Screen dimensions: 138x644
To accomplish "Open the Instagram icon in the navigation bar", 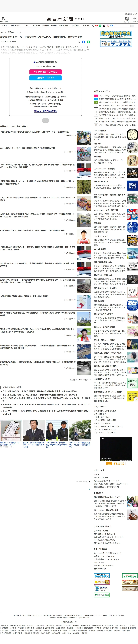I will tap(108, 26).
